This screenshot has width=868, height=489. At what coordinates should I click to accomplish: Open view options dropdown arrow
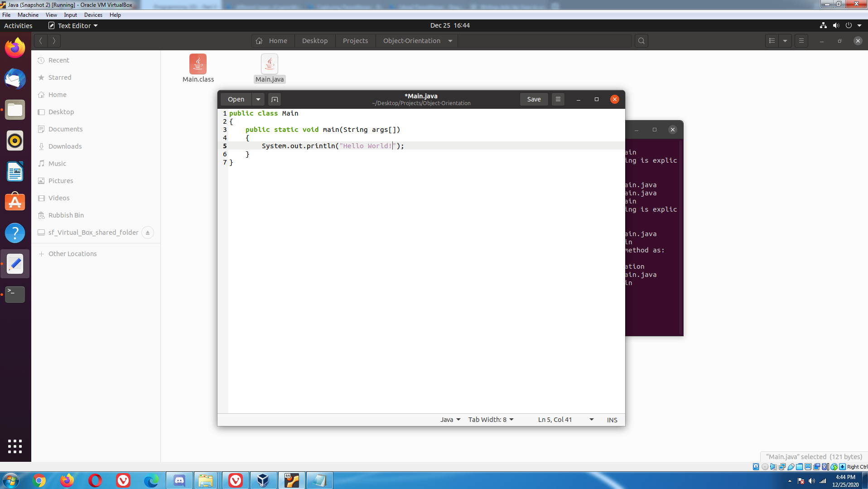tap(785, 41)
